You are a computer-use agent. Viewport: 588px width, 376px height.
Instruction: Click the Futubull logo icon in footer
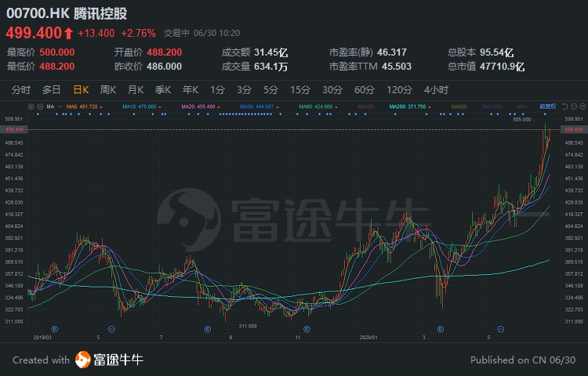(x=83, y=360)
